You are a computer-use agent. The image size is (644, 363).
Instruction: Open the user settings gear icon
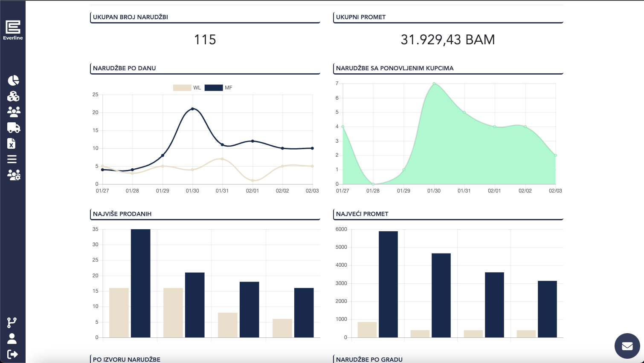click(14, 175)
